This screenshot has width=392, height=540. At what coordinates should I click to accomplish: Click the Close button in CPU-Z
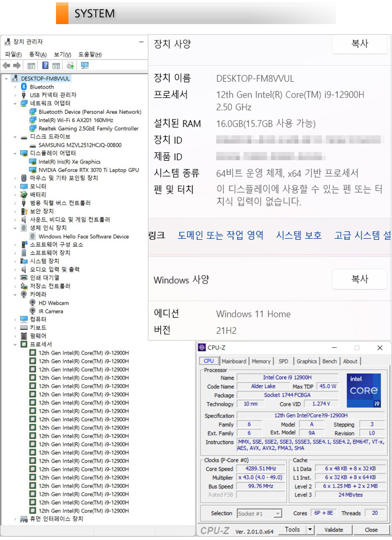tap(371, 530)
